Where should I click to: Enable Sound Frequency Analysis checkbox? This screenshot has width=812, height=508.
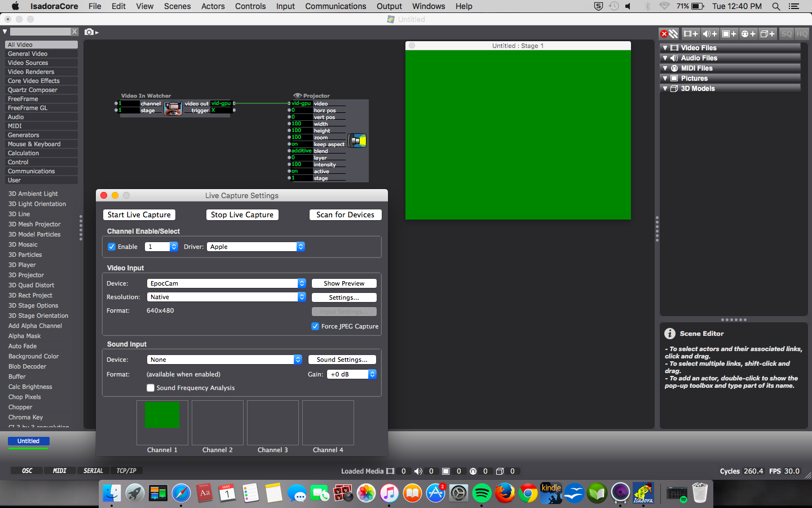click(x=151, y=388)
